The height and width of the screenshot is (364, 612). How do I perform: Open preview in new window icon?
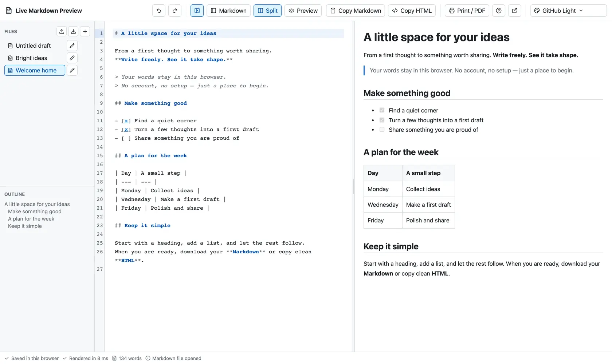(x=515, y=11)
